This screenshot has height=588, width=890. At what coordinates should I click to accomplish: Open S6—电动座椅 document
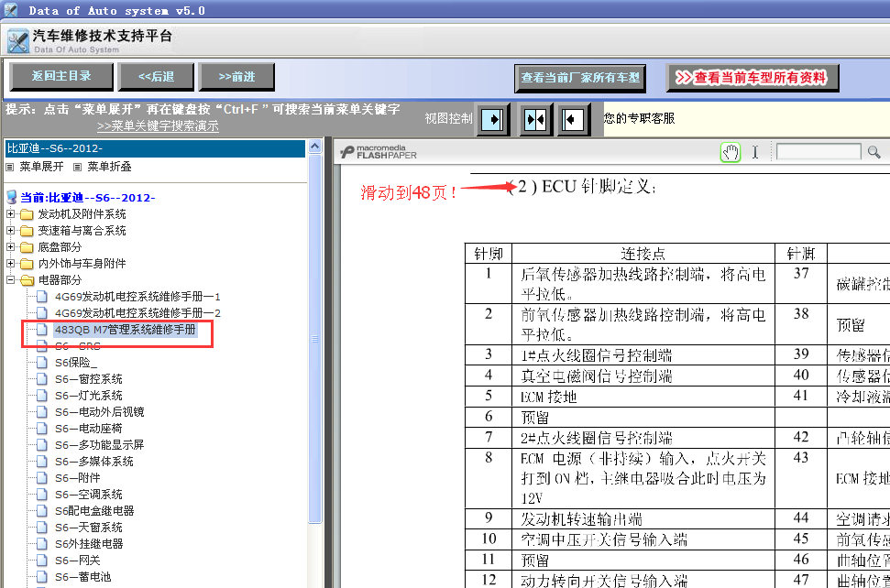[89, 428]
